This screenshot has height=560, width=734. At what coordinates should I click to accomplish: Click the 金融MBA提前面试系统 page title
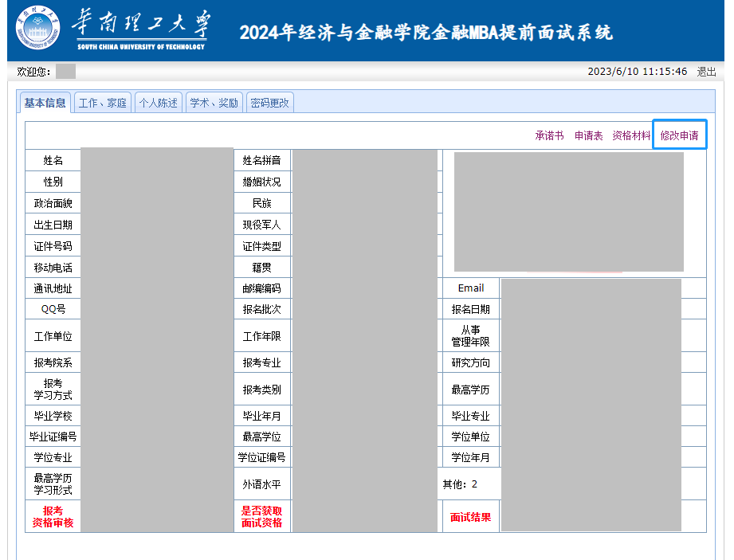point(426,33)
